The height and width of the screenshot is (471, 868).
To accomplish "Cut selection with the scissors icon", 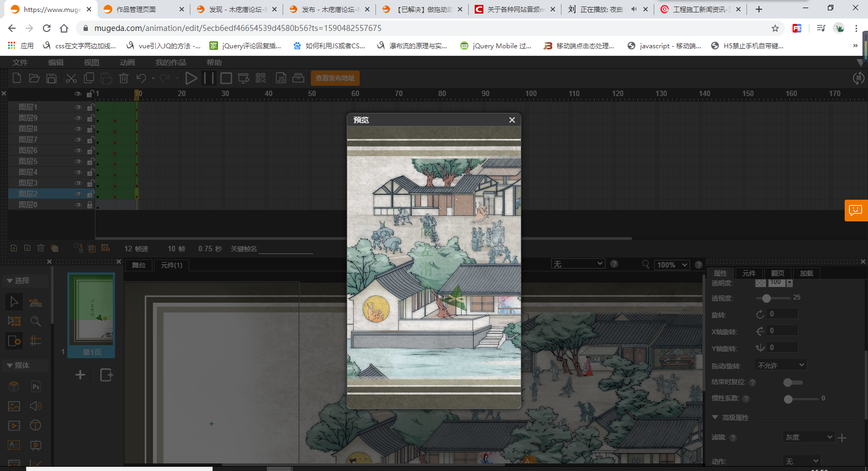I will pos(71,78).
